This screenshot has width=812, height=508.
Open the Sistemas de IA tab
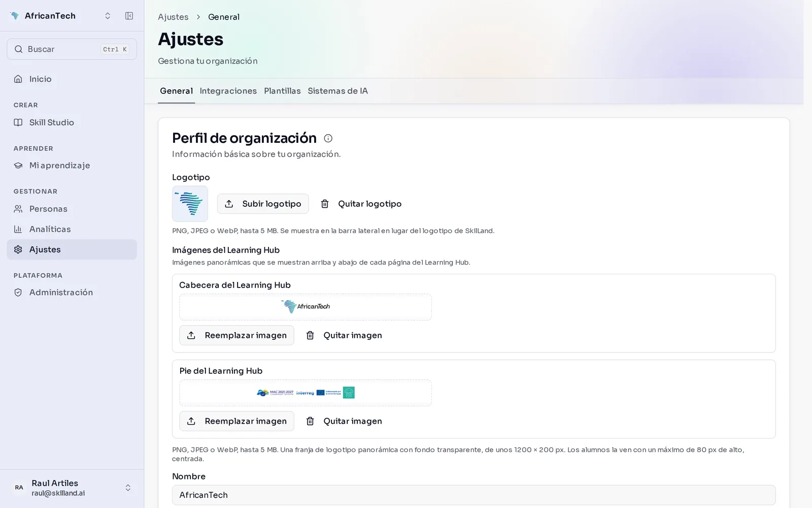coord(337,91)
